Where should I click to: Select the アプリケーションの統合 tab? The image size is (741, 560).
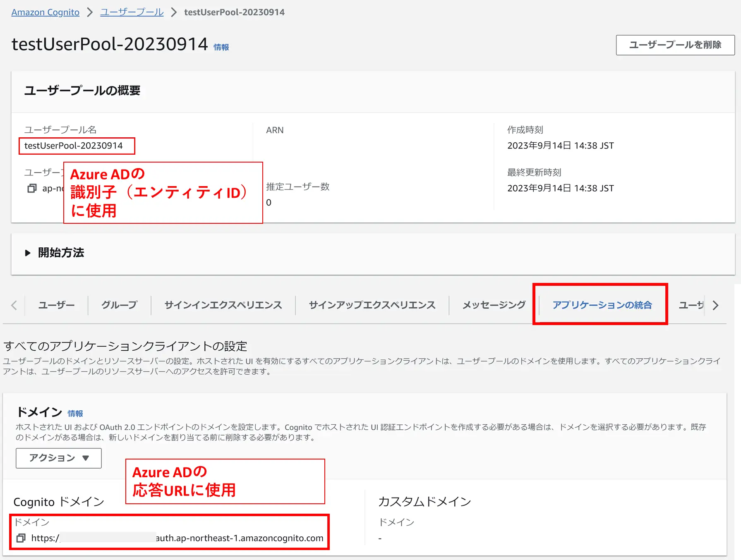(602, 305)
